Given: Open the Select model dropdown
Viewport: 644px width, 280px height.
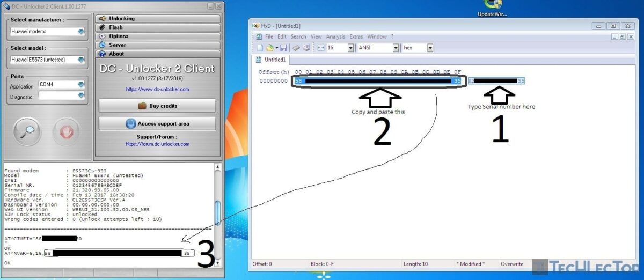Looking at the screenshot, I should pos(81,60).
